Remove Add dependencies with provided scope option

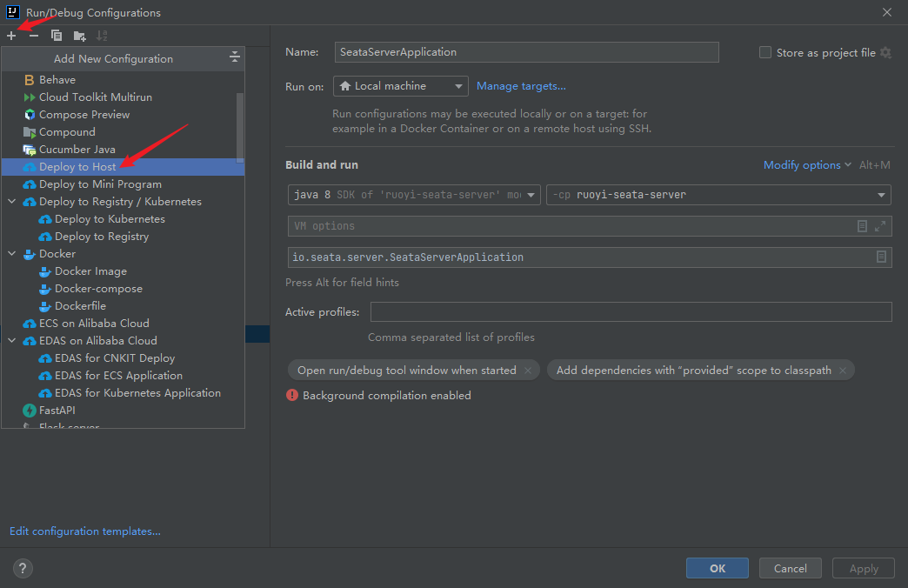point(843,371)
